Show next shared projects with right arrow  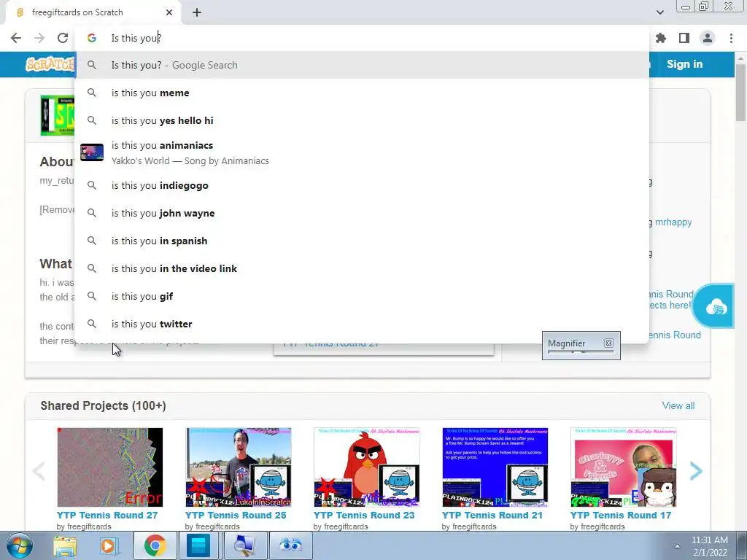(696, 471)
